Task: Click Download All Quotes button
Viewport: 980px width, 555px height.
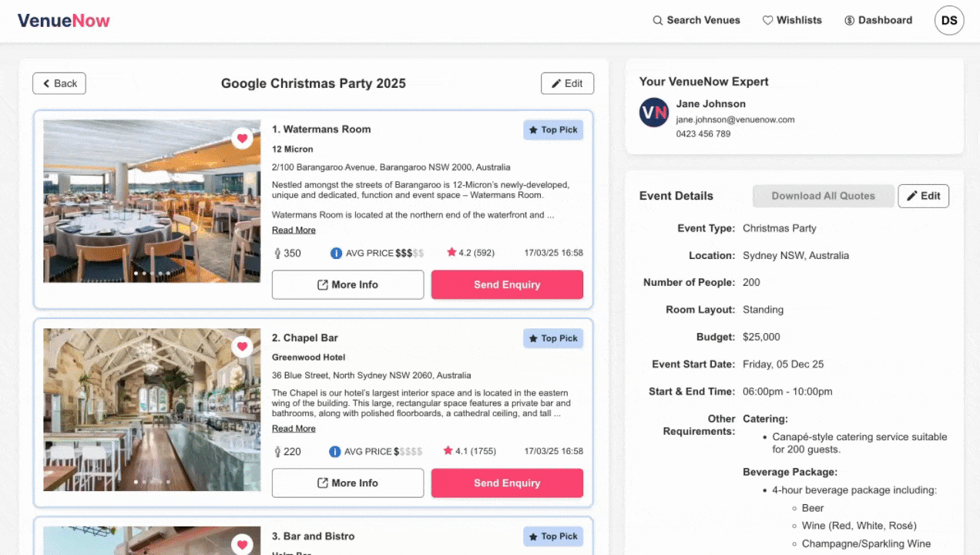Action: pyautogui.click(x=823, y=196)
